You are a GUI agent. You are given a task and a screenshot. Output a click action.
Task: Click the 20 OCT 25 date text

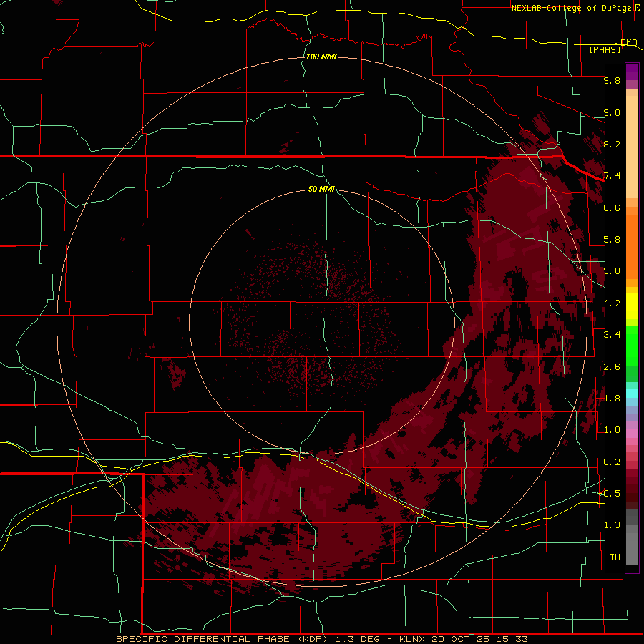(462, 639)
